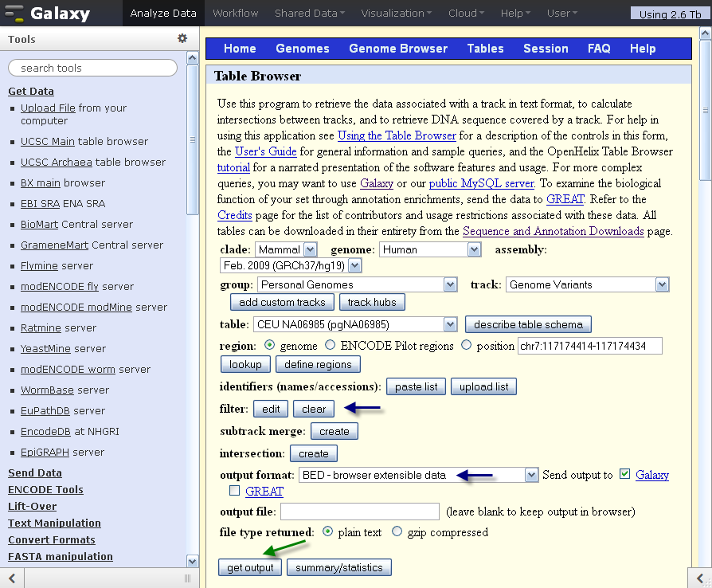Viewport: 712px width, 588px height.
Task: Click the filter edit button
Action: pyautogui.click(x=271, y=409)
